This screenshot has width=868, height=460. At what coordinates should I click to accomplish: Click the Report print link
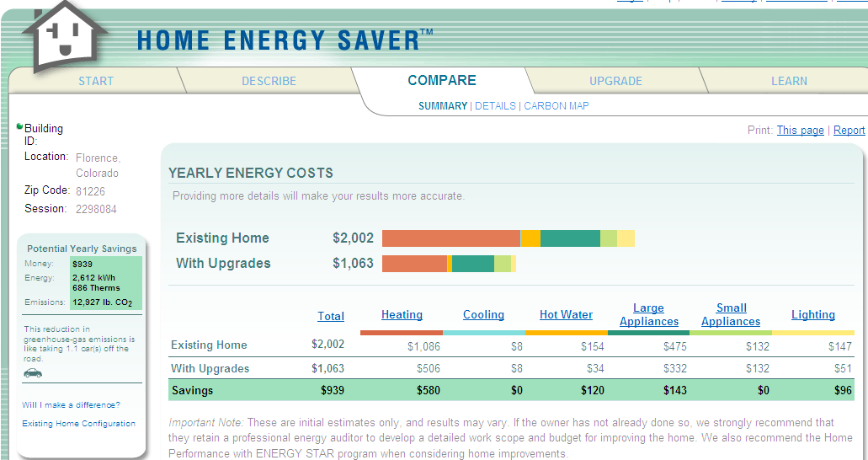click(849, 130)
